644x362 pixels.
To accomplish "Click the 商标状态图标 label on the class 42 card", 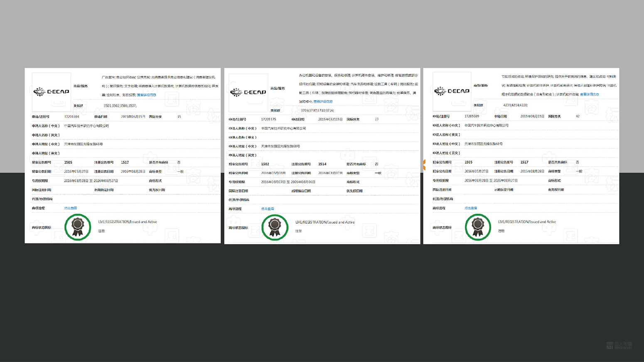I will click(442, 228).
